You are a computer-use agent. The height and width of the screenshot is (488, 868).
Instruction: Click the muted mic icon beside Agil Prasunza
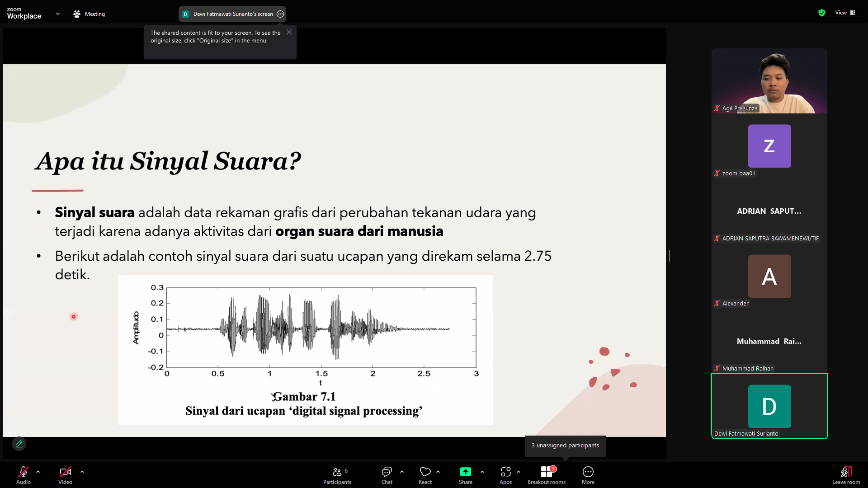[x=717, y=108]
